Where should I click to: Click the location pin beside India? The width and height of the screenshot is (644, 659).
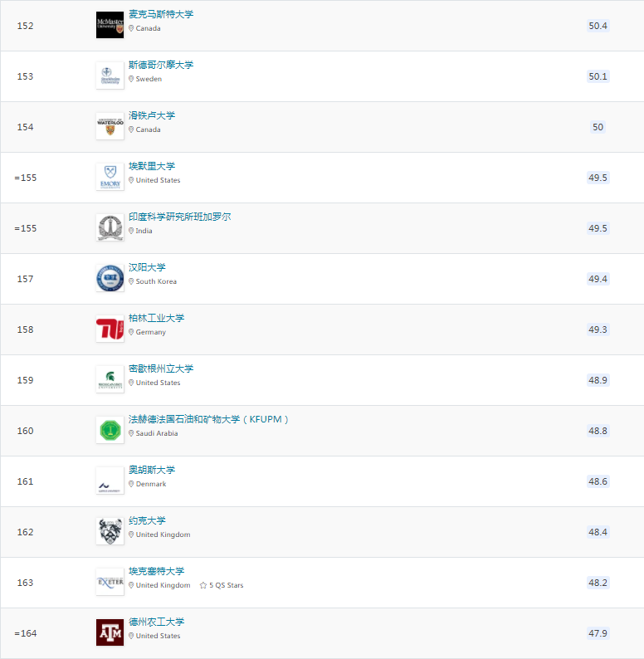tap(131, 231)
